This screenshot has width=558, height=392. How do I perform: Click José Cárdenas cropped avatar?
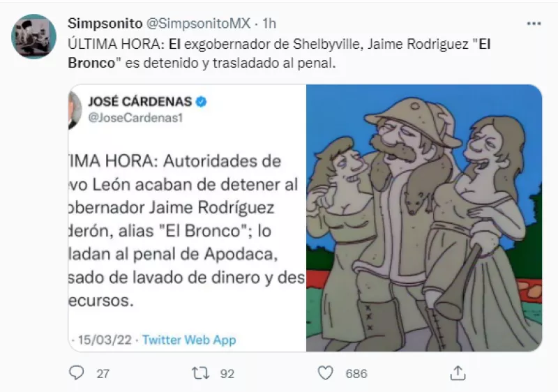point(75,110)
